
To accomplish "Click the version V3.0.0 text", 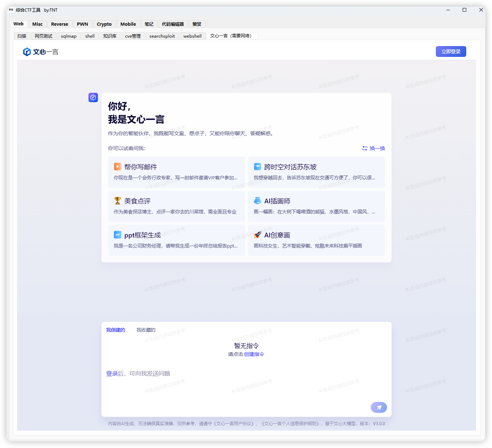I will click(379, 423).
